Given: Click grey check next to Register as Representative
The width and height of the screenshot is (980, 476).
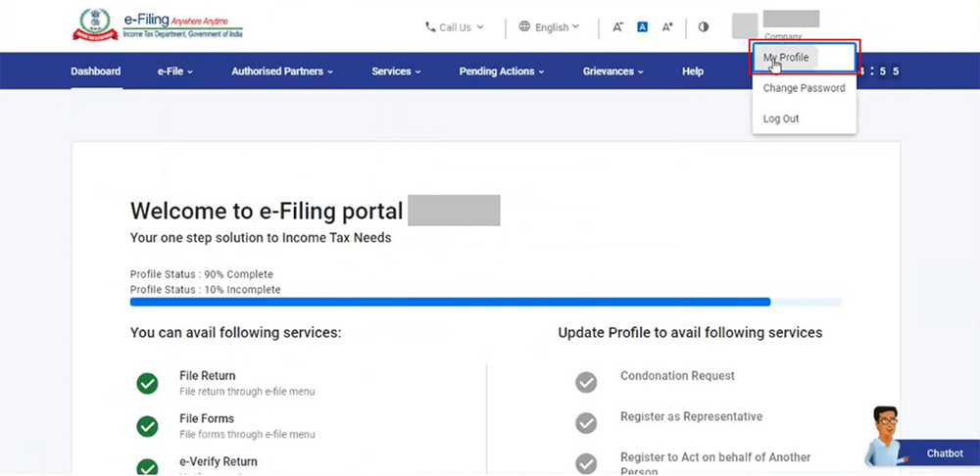Looking at the screenshot, I should click(586, 423).
